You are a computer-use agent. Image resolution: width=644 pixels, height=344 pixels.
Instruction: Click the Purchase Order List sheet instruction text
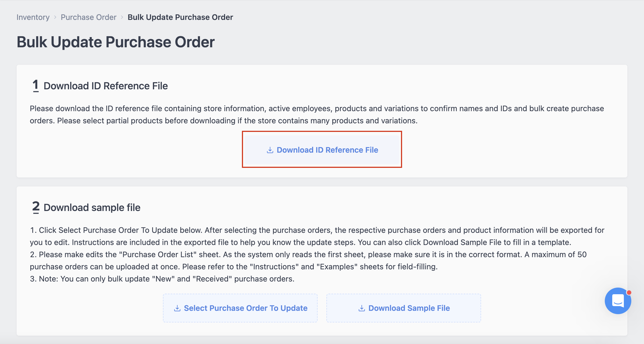(158, 254)
